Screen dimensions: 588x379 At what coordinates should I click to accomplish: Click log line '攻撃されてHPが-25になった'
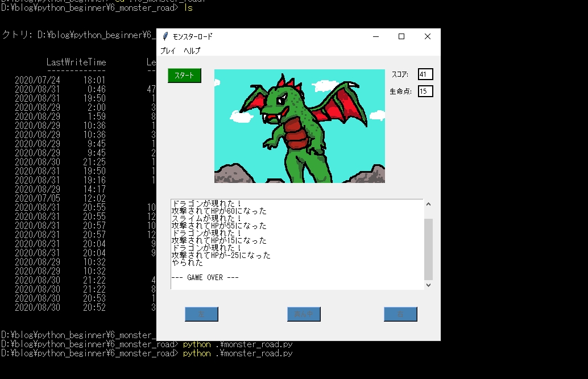(221, 255)
